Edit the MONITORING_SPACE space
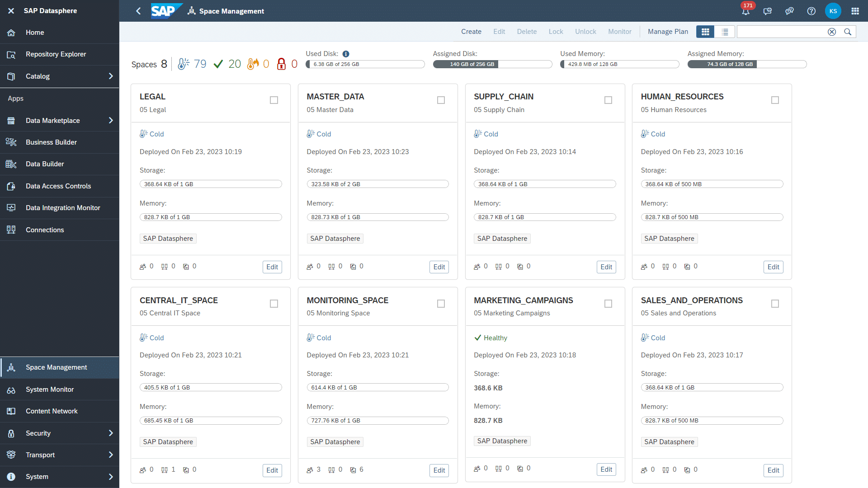Screen dimensions: 868x488 point(440,469)
